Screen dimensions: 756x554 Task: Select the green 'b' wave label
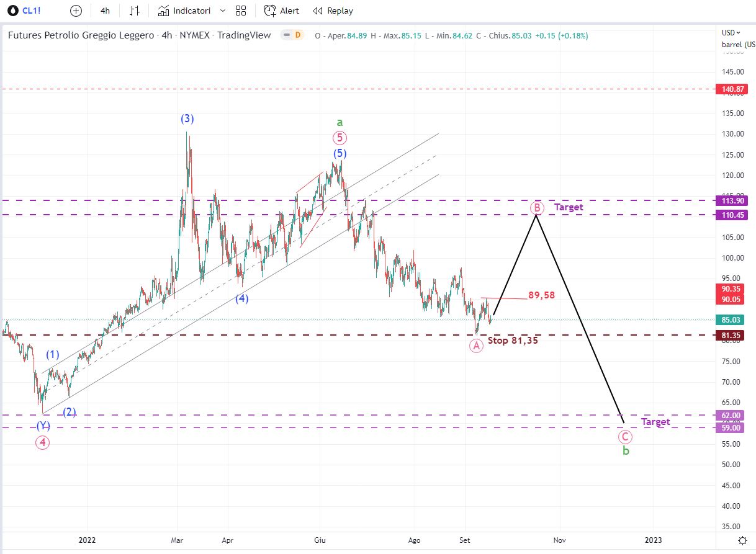[626, 450]
